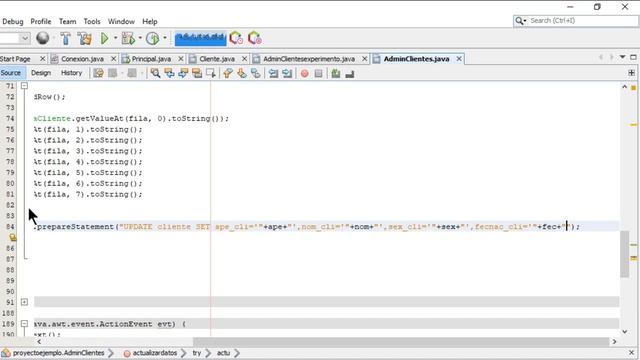Toggle Rectangular Selection icon
Image resolution: width=640 pixels, height=360 pixels.
click(x=211, y=73)
